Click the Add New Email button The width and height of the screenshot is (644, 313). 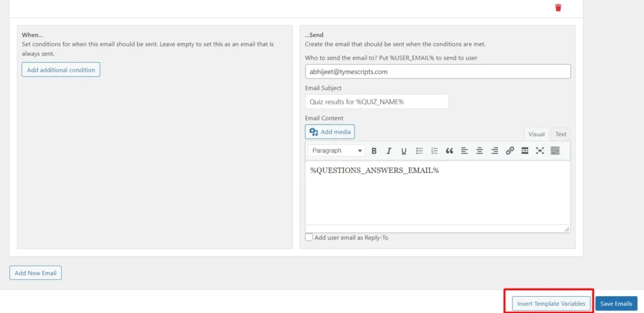(x=35, y=273)
